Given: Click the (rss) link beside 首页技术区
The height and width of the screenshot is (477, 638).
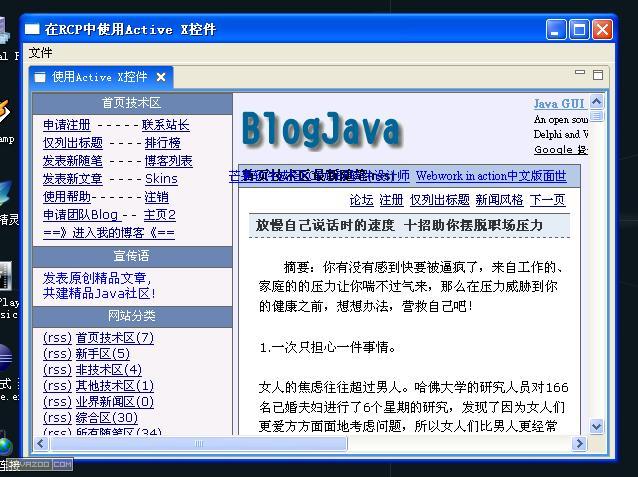Looking at the screenshot, I should [x=57, y=337].
